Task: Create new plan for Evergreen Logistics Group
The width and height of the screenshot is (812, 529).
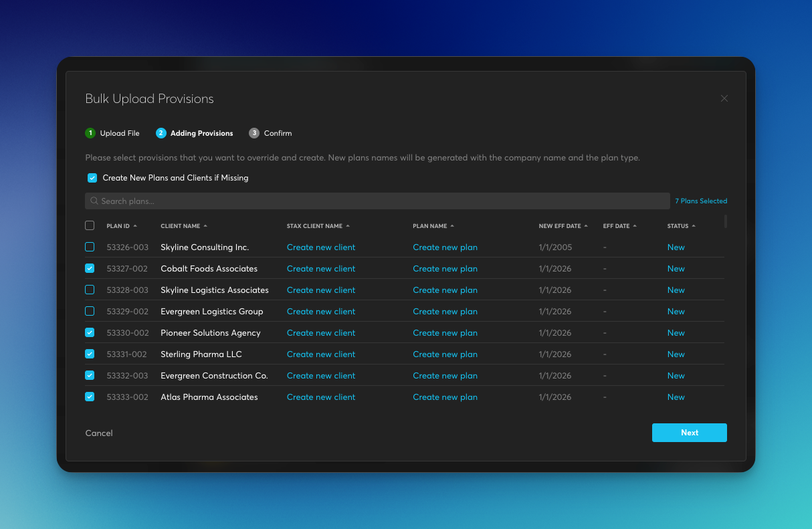Action: 445,312
